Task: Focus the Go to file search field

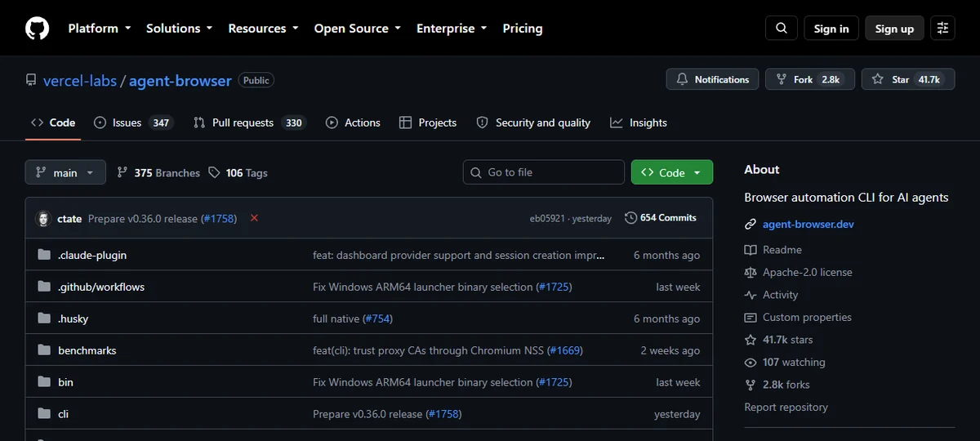Action: point(544,172)
